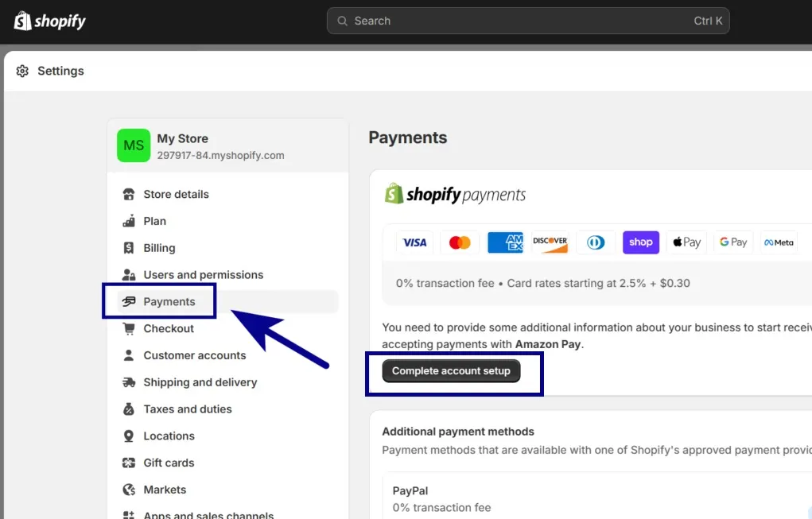This screenshot has height=519, width=812.
Task: Click the Gift cards icon
Action: (x=129, y=463)
